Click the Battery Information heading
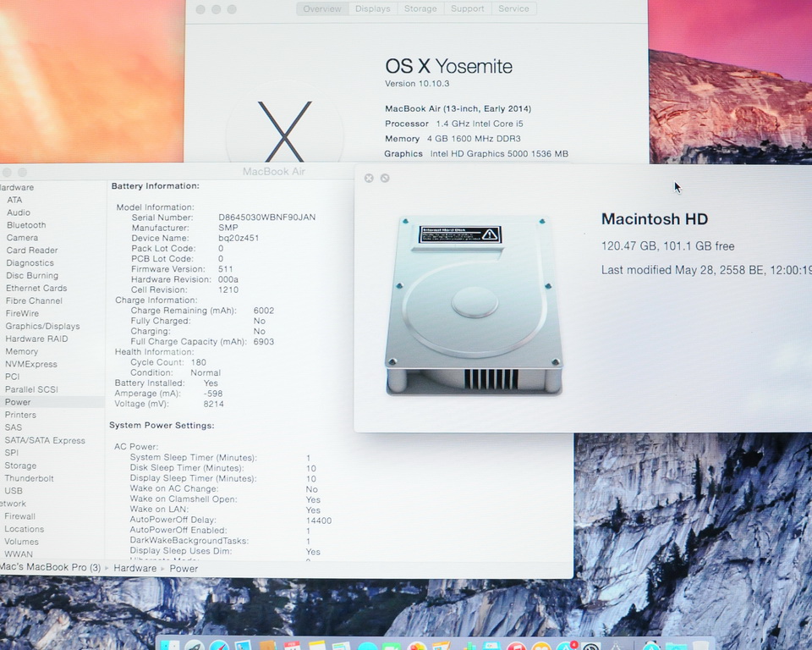The width and height of the screenshot is (812, 650). pos(156,186)
